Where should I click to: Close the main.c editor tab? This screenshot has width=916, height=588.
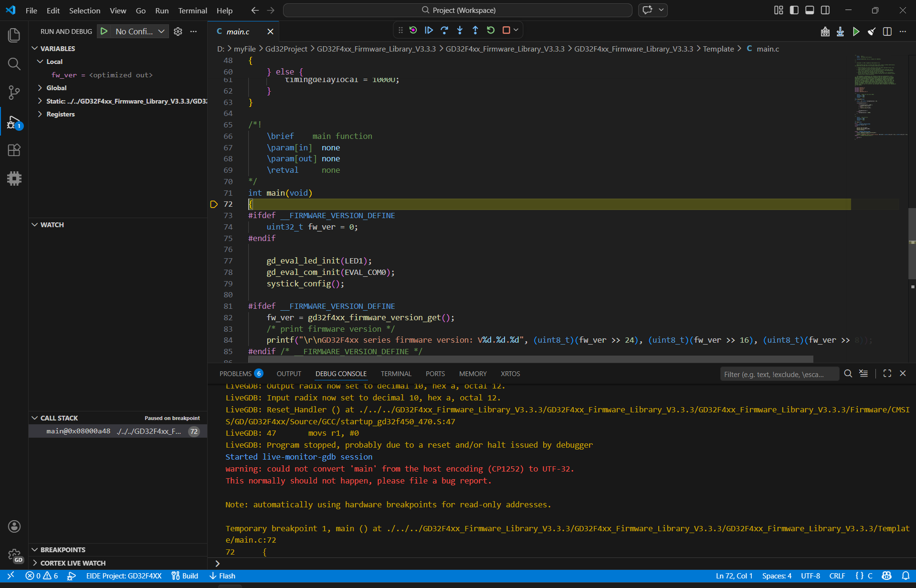tap(270, 31)
